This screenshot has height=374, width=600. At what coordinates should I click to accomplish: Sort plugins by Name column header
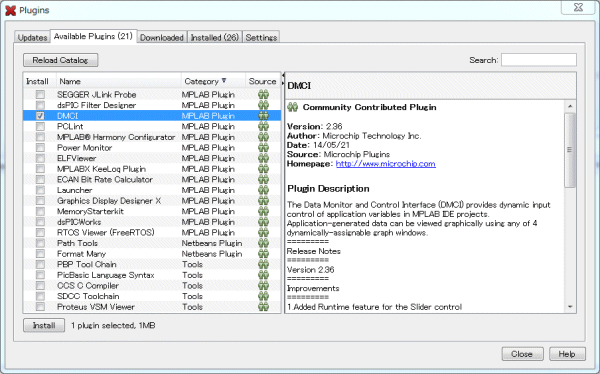pos(119,81)
